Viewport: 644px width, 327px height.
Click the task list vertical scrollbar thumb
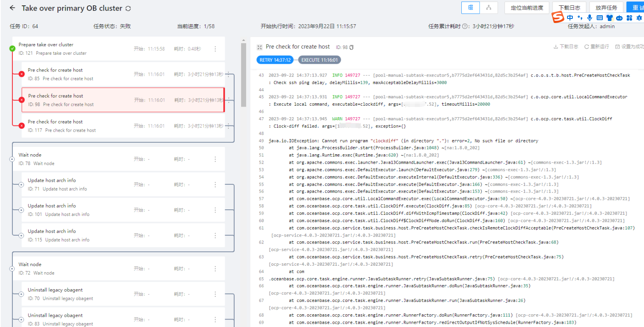(x=244, y=75)
